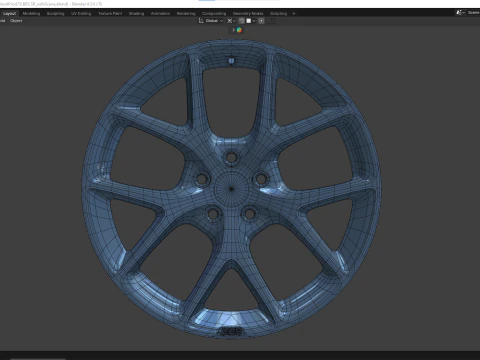
Task: Switch to the Texture Paint workspace
Action: click(110, 13)
